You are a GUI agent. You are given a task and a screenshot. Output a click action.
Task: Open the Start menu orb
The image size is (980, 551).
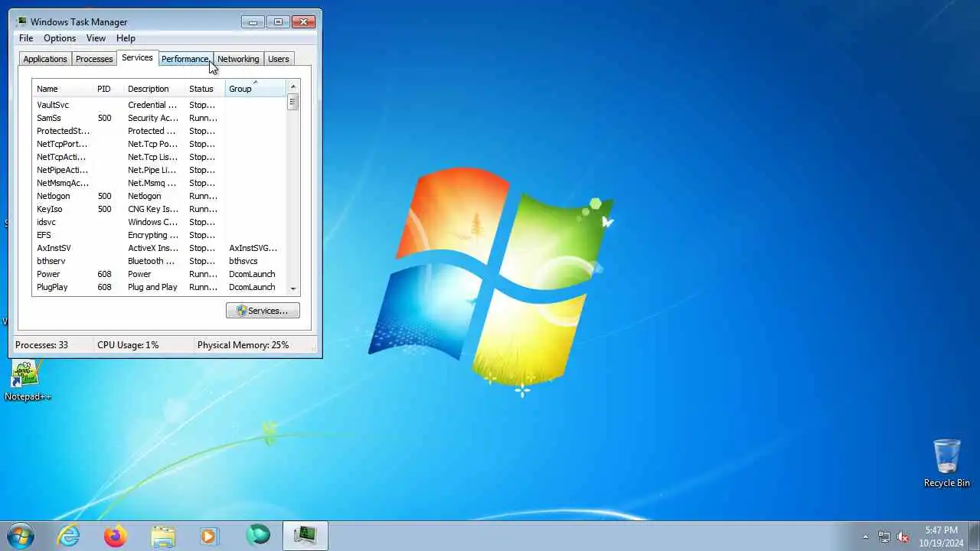pos(21,536)
